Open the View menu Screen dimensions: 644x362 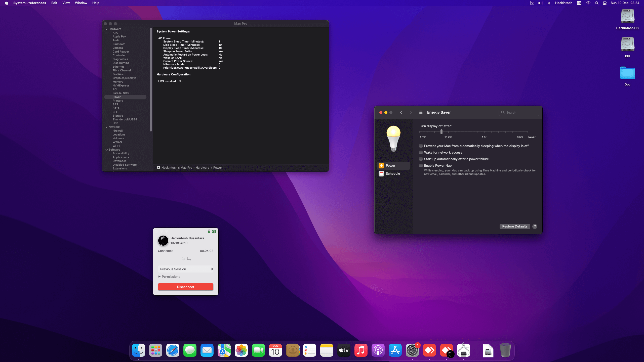pos(66,3)
